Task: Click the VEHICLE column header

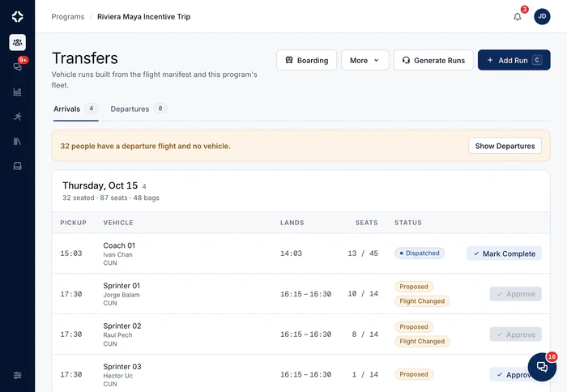Action: (118, 223)
